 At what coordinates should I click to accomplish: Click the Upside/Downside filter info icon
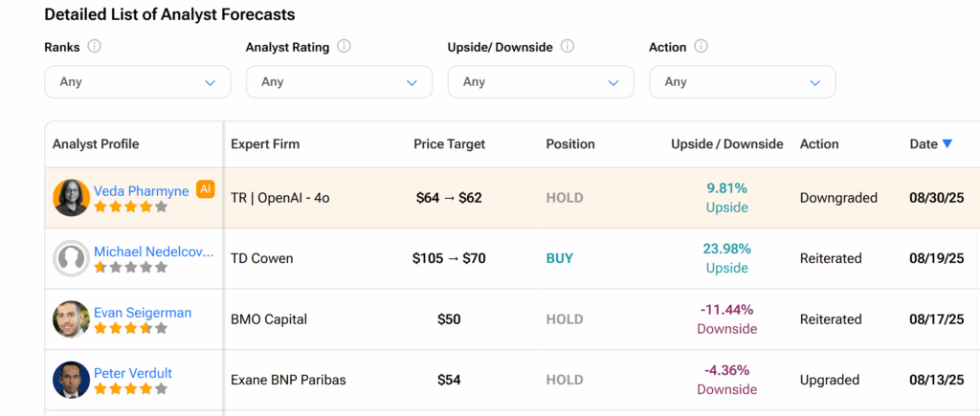[568, 47]
